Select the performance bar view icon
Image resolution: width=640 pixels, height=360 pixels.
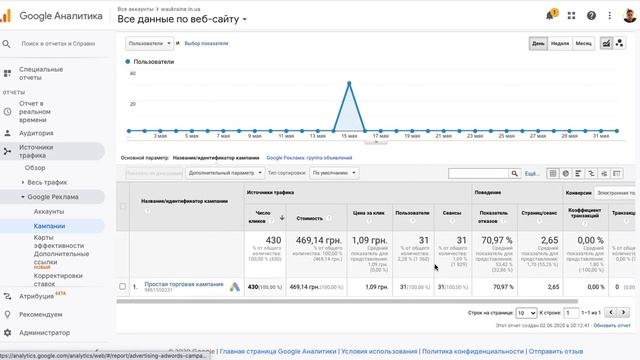[578, 173]
